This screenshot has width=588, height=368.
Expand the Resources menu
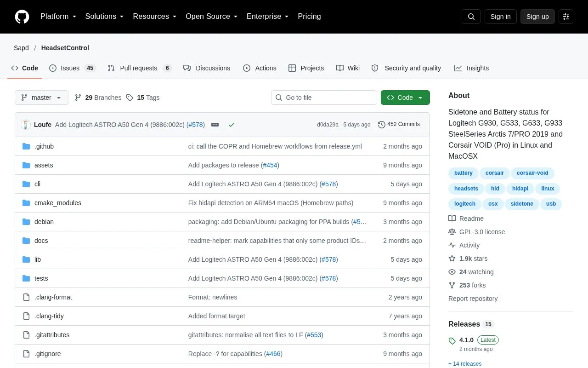pos(155,17)
